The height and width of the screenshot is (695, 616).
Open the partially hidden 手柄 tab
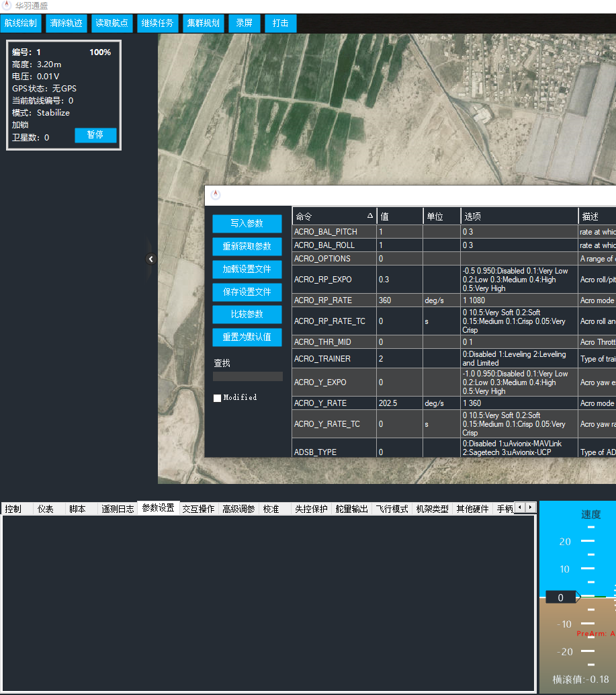[x=504, y=509]
